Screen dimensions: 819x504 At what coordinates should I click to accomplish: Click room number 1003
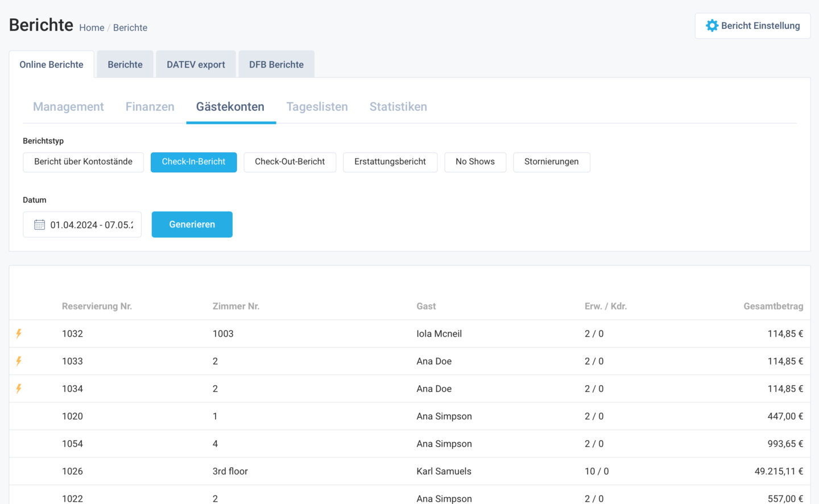point(223,334)
